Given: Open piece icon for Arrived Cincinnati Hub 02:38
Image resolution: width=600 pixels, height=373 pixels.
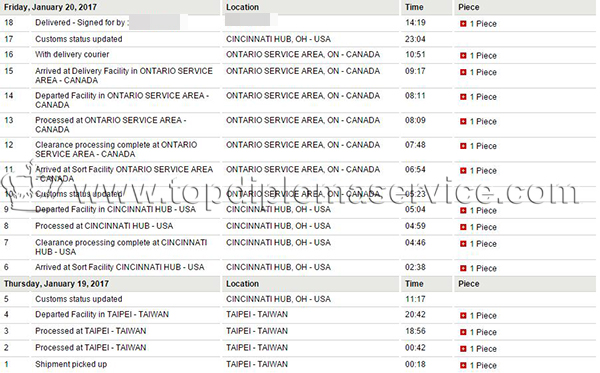Looking at the screenshot, I should point(463,268).
